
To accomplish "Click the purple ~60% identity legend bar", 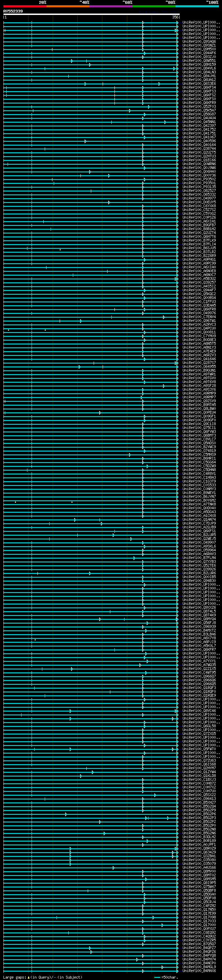I will point(111,6).
